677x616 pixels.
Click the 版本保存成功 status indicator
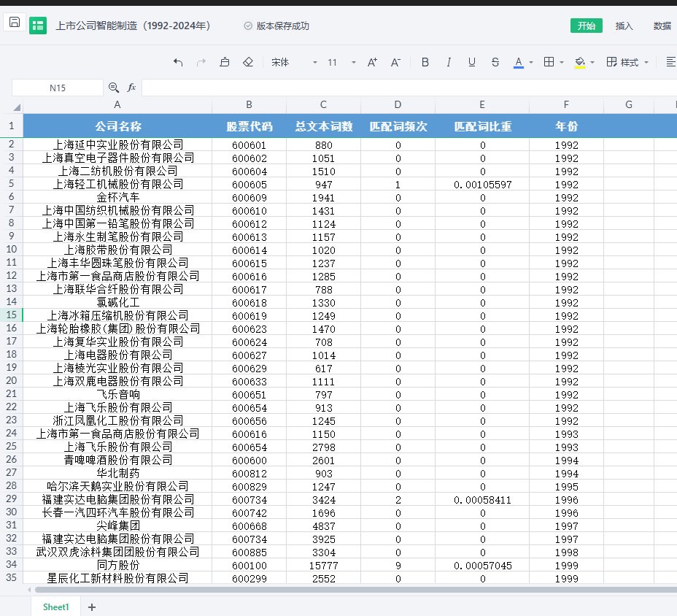276,26
